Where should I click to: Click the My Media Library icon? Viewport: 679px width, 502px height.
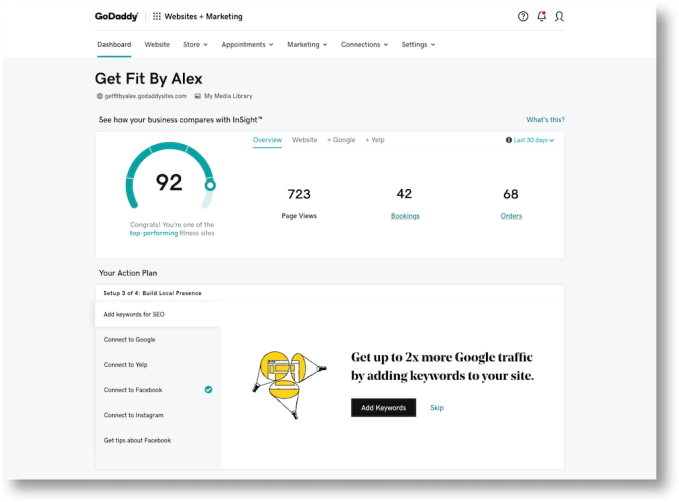[198, 96]
